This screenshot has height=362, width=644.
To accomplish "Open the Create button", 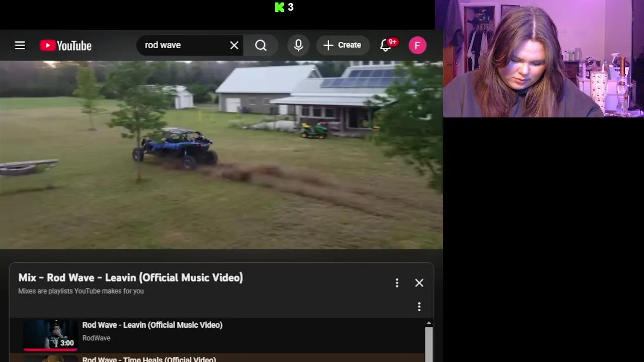I will coord(343,45).
